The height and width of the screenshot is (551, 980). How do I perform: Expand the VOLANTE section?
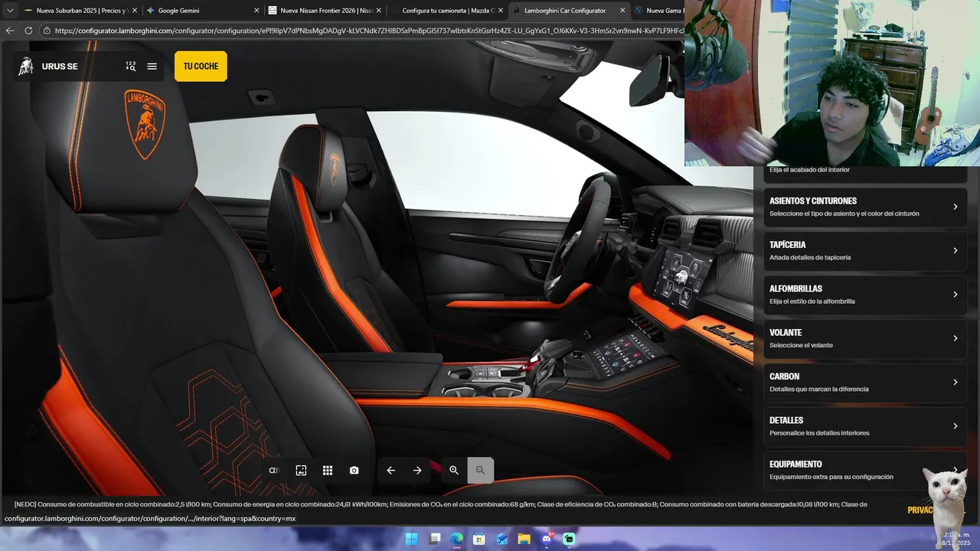tap(864, 338)
